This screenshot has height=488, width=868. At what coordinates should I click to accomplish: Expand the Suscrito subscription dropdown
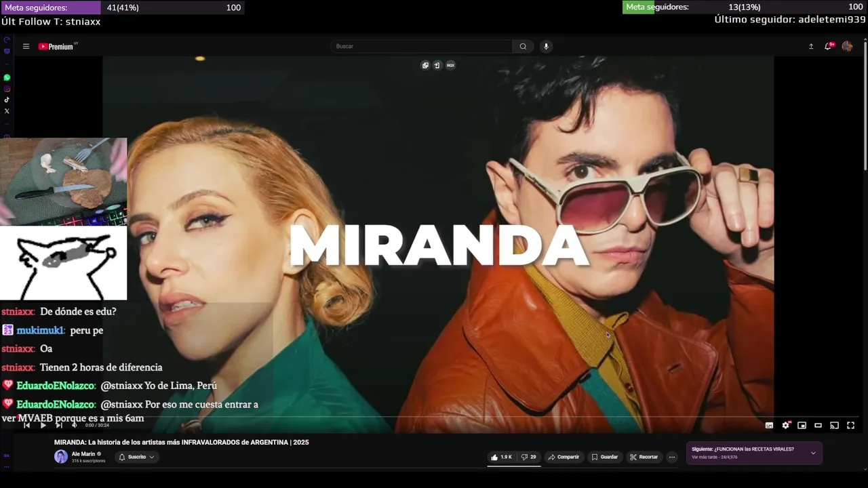[x=137, y=457]
